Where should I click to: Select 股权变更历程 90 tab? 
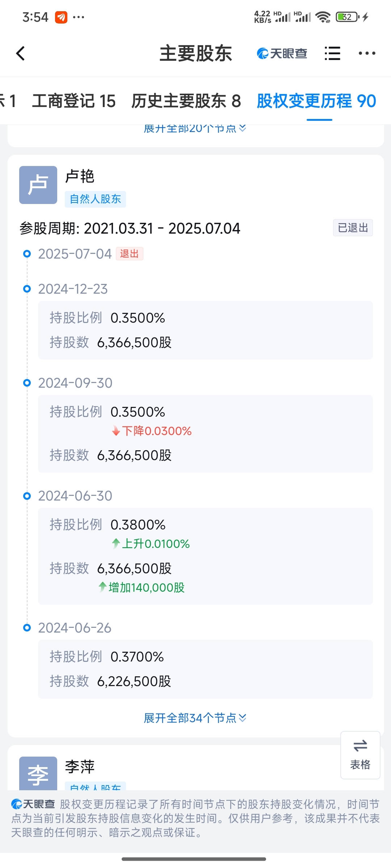pos(316,101)
